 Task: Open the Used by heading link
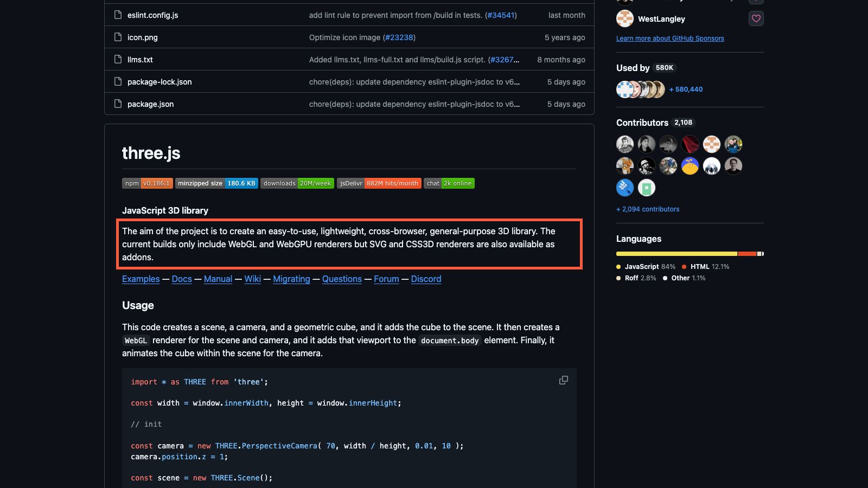click(x=646, y=68)
